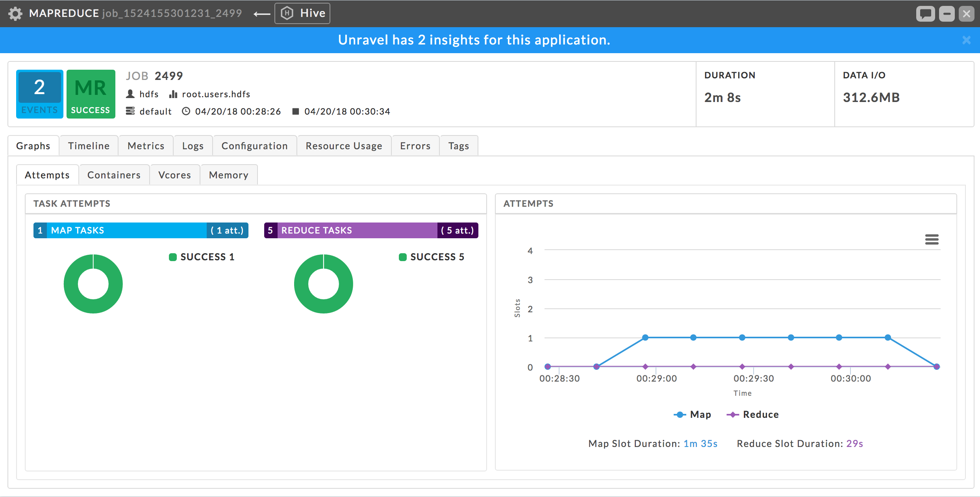Toggle the Map series in chart legend

(x=693, y=414)
